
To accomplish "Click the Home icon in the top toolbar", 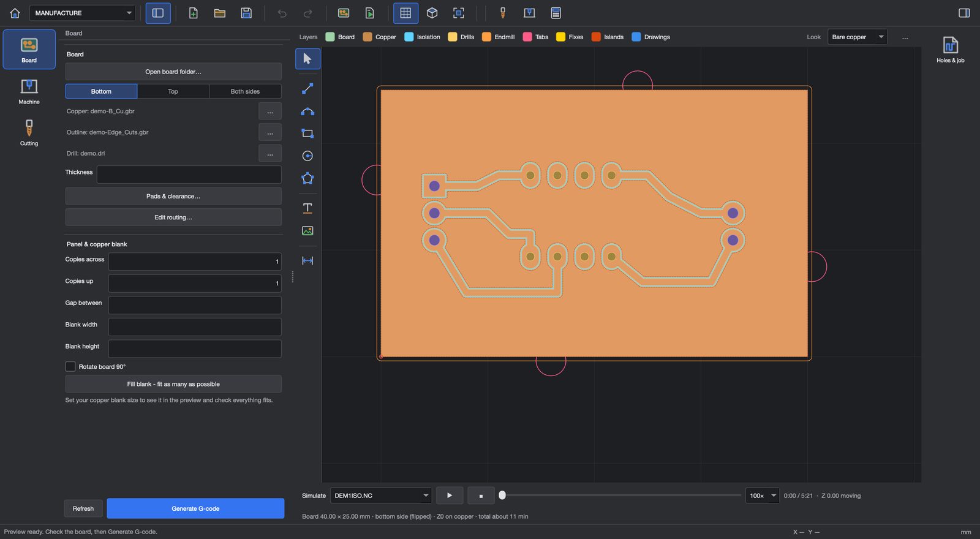I will [15, 13].
